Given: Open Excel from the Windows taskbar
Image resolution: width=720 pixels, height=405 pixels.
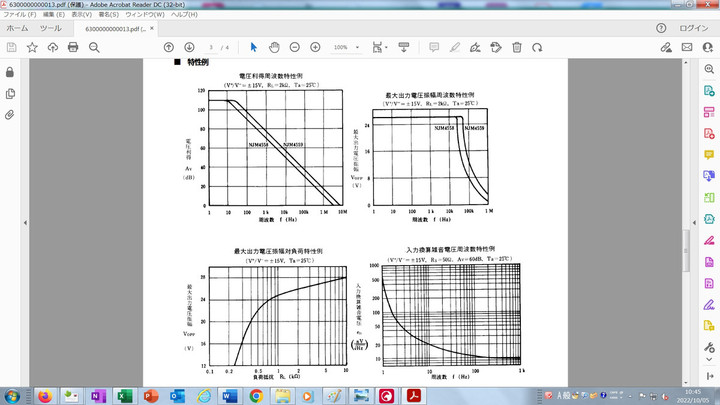Looking at the screenshot, I should [x=124, y=396].
